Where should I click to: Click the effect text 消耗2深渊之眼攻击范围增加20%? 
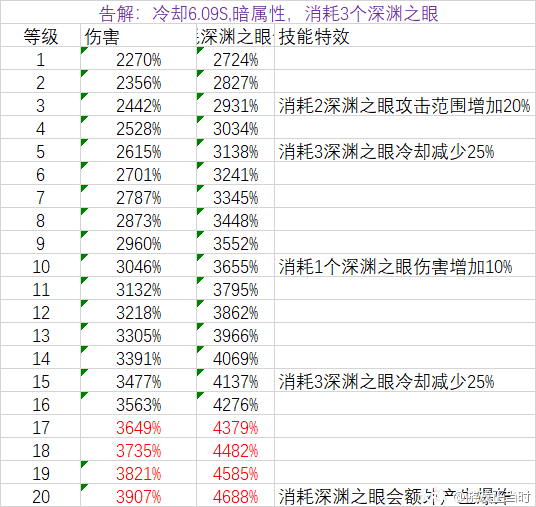pos(404,105)
